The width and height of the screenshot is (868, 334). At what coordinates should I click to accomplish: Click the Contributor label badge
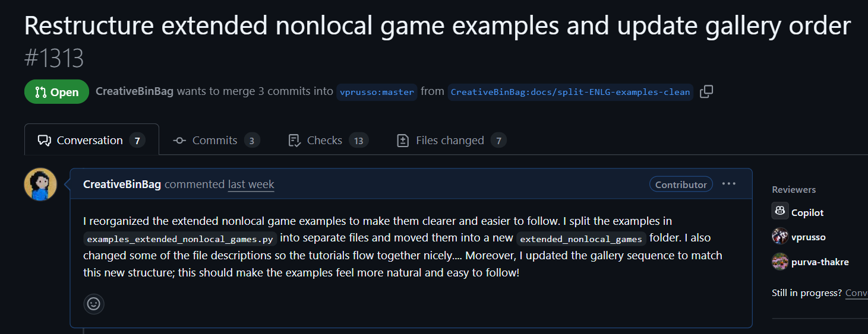click(x=681, y=185)
